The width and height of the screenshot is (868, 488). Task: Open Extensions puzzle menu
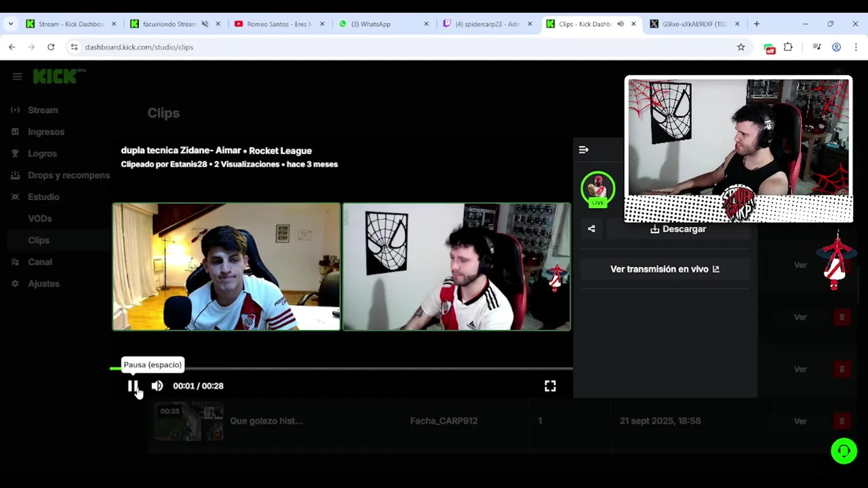pos(788,47)
